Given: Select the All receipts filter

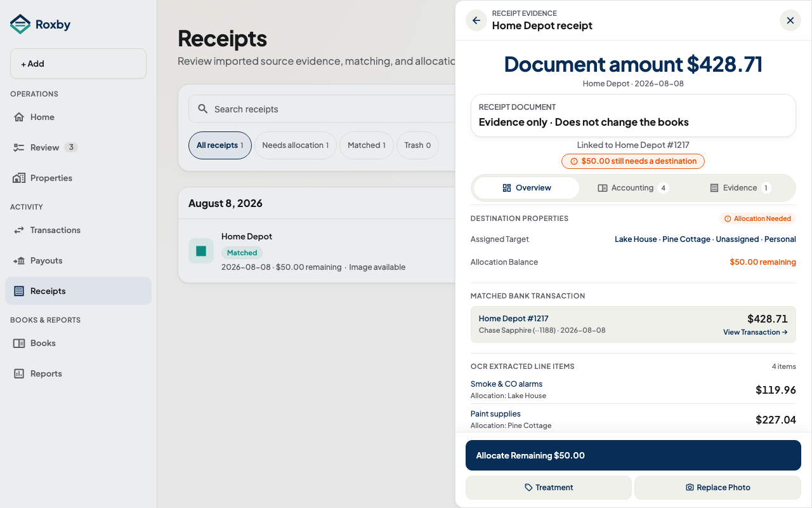Looking at the screenshot, I should pos(220,145).
